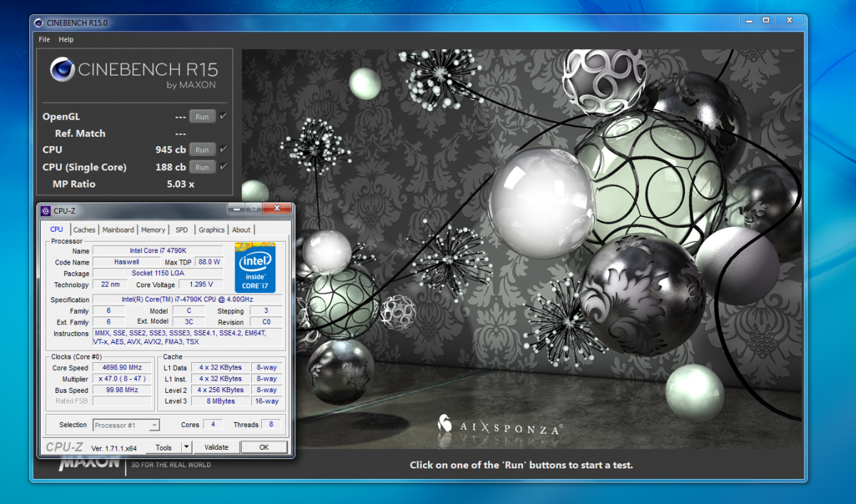Run the CPU (Single Core) benchmark
The width and height of the screenshot is (856, 504).
202,167
